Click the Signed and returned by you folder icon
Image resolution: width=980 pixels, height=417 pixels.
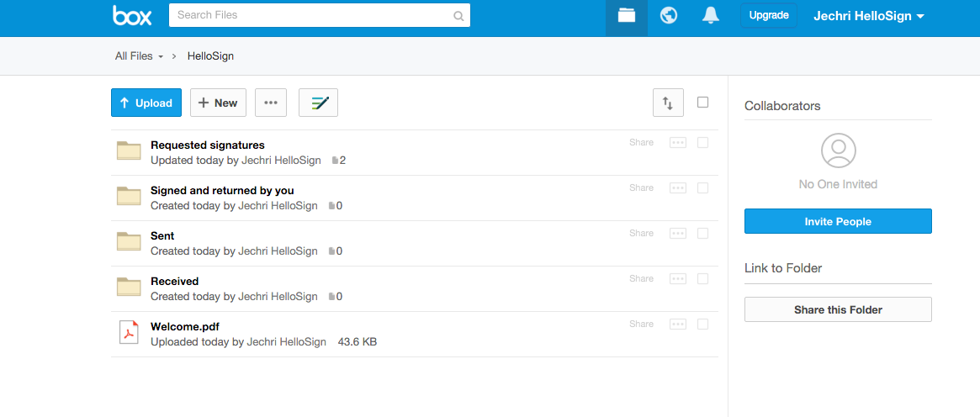(130, 196)
